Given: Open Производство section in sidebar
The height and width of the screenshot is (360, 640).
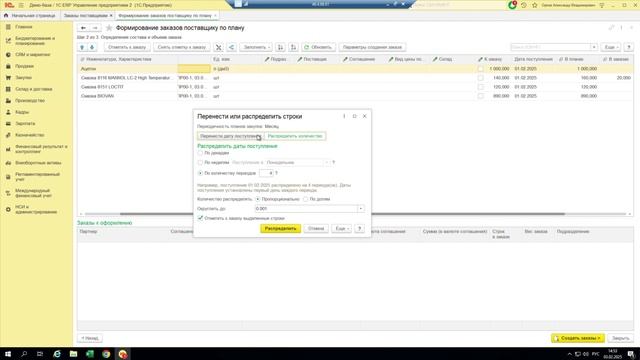Looking at the screenshot, I should tap(30, 100).
